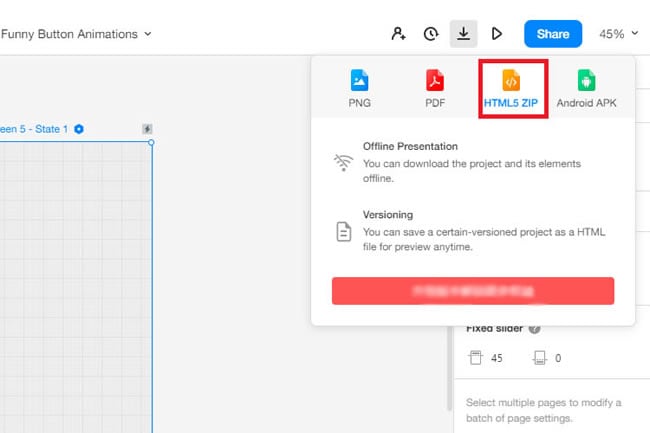The image size is (650, 433).
Task: Select the HTML5 ZIP export tab
Action: coord(511,89)
